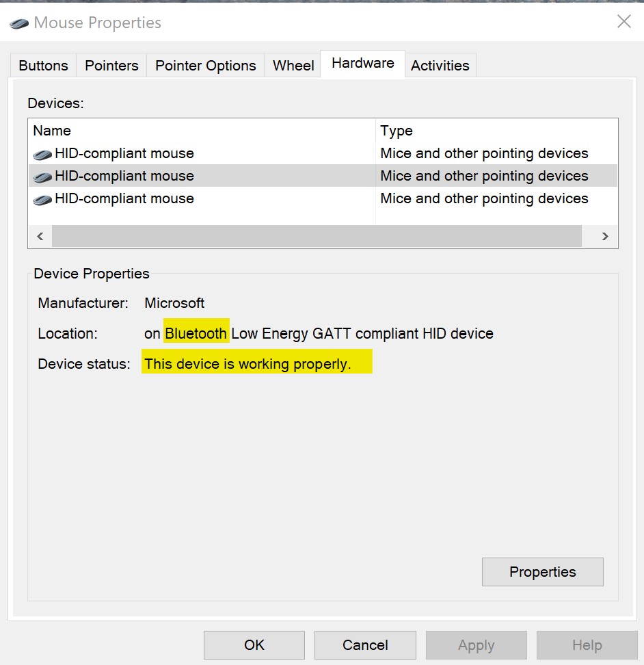Click the left scroll arrow in Devices list

(x=40, y=236)
